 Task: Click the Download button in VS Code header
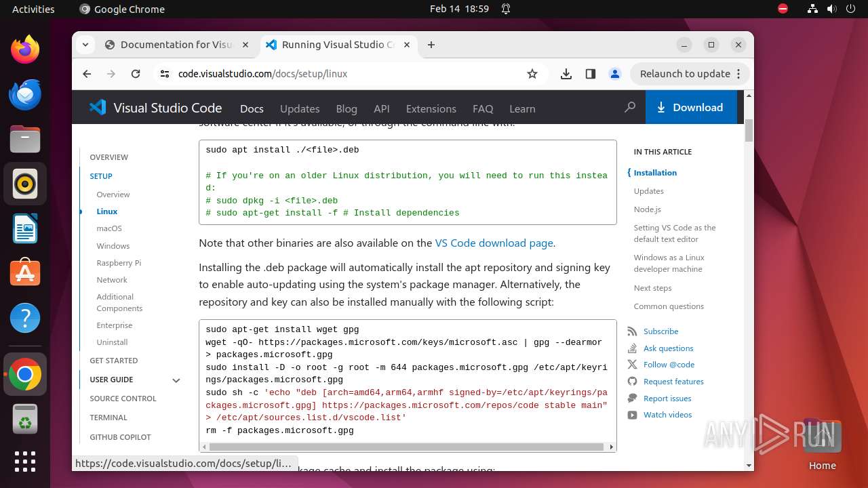click(x=691, y=107)
